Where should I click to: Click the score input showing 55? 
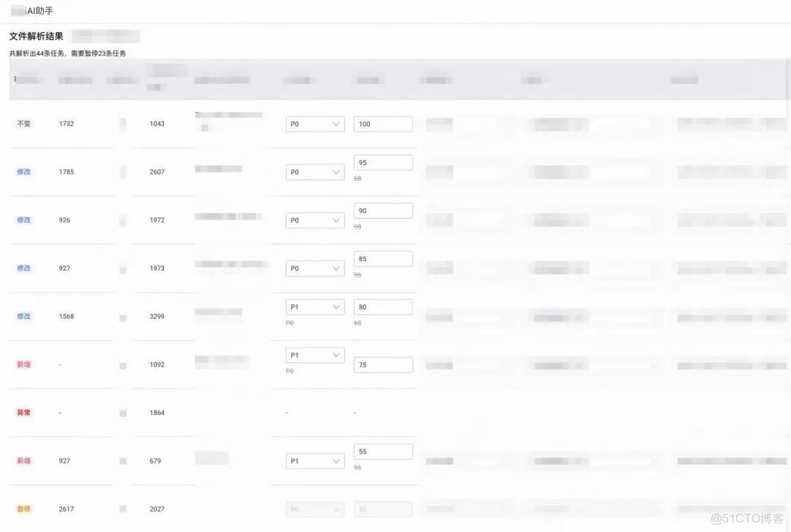coord(383,452)
